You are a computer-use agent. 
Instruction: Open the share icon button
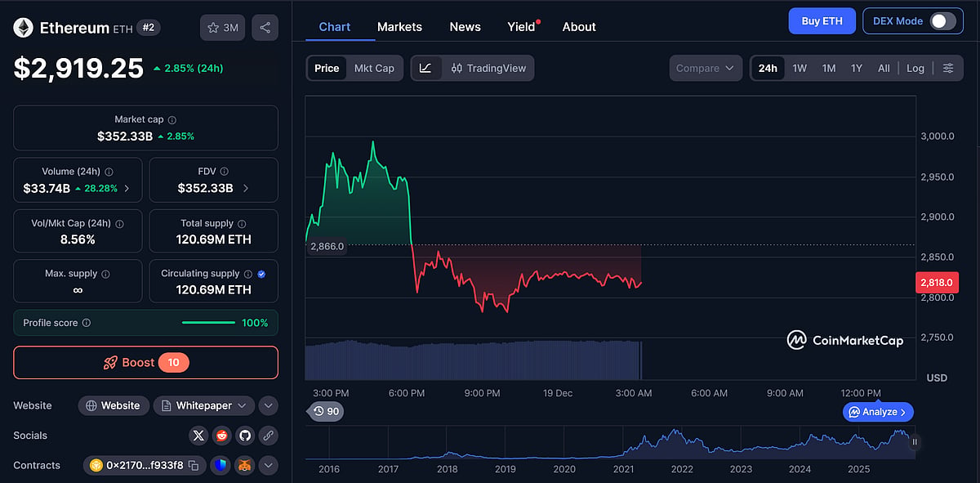pyautogui.click(x=265, y=28)
